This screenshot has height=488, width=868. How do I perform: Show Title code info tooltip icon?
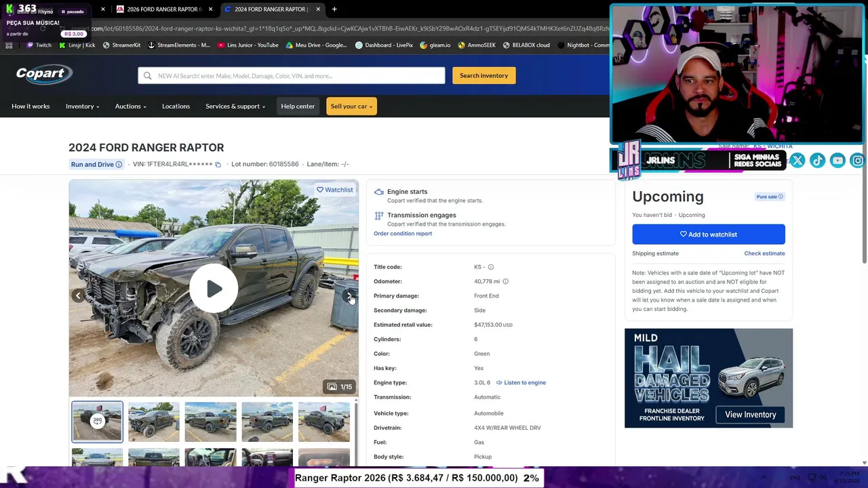(x=491, y=267)
